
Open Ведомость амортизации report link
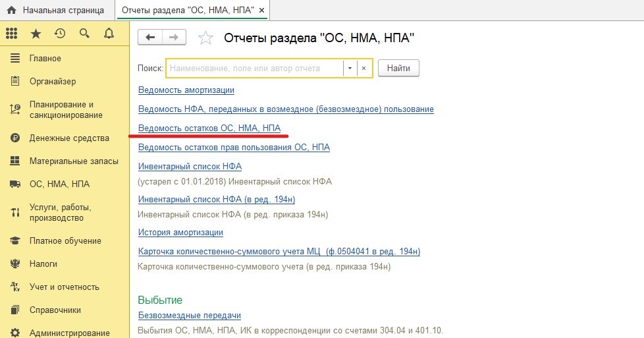pyautogui.click(x=186, y=90)
